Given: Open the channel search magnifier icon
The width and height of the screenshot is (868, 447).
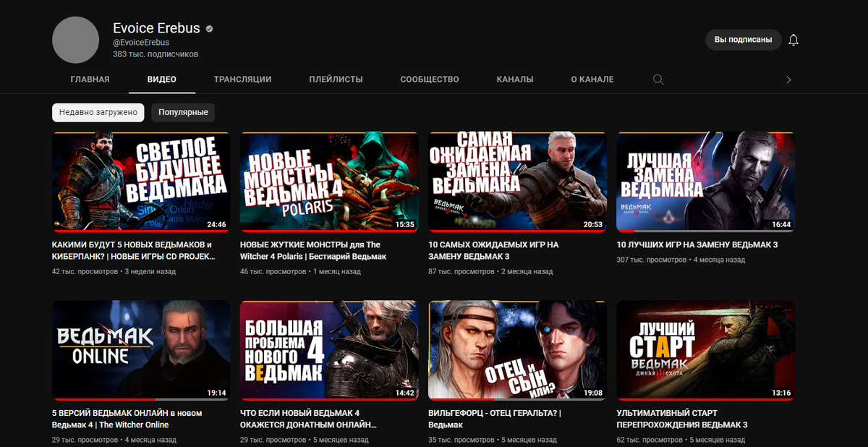Looking at the screenshot, I should pos(658,80).
